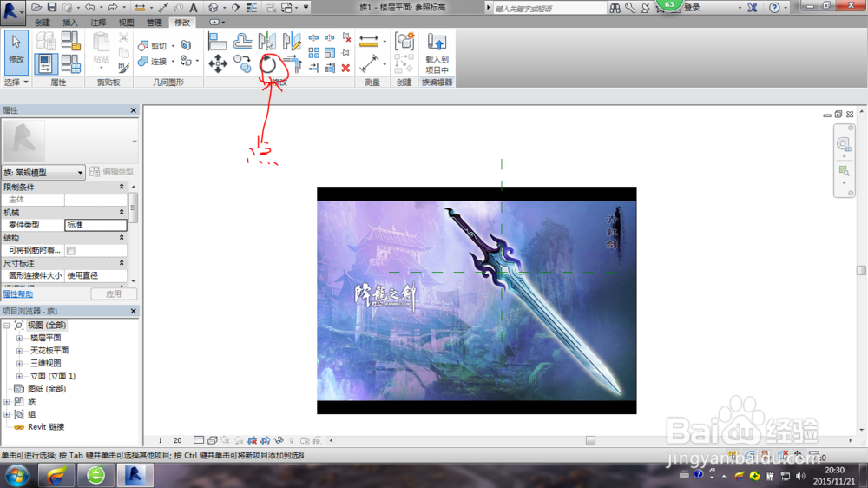Switch to the 修改 ribbon tab
The width and height of the screenshot is (868, 488).
[x=182, y=23]
